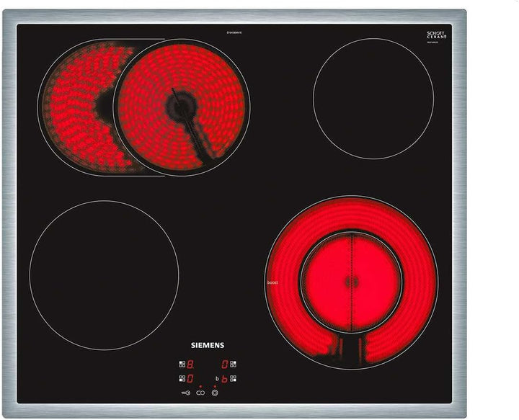This screenshot has height=420, width=519.
Task: Tap the front-right 'b' level display
Action: [224, 379]
